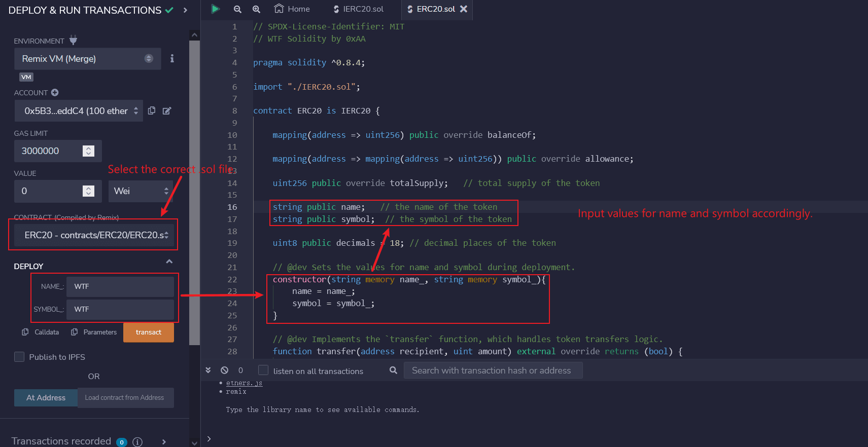This screenshot has height=447, width=868.
Task: Click the green Run script play icon
Action: 215,9
